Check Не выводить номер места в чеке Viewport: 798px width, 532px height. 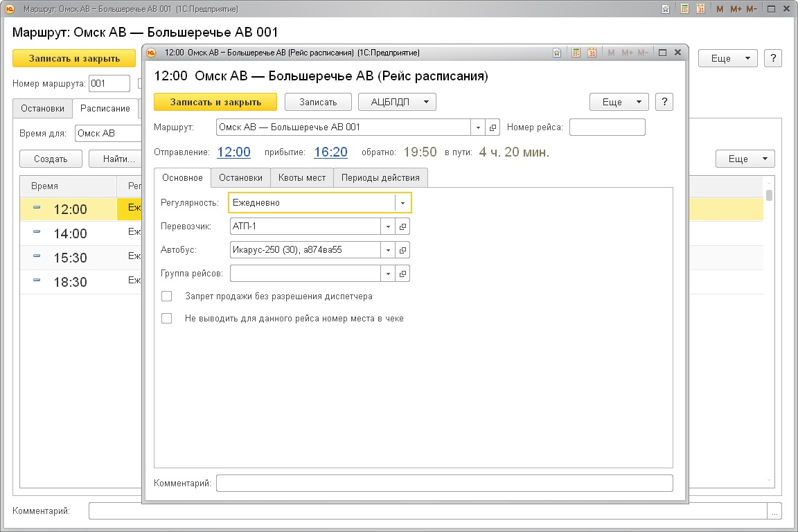[x=166, y=319]
